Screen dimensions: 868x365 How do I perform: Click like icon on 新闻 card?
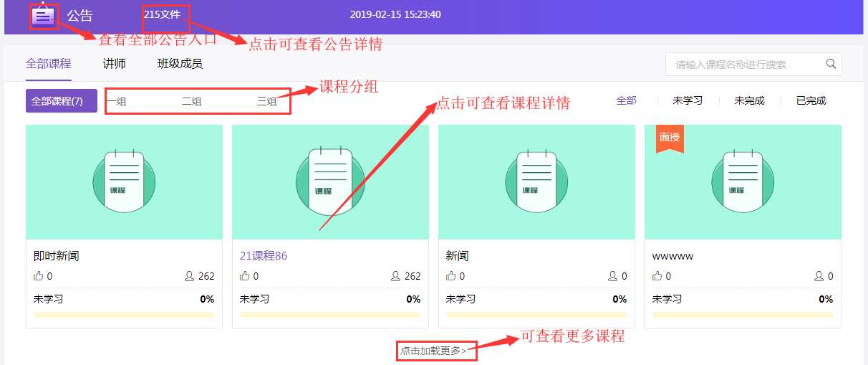tap(451, 276)
